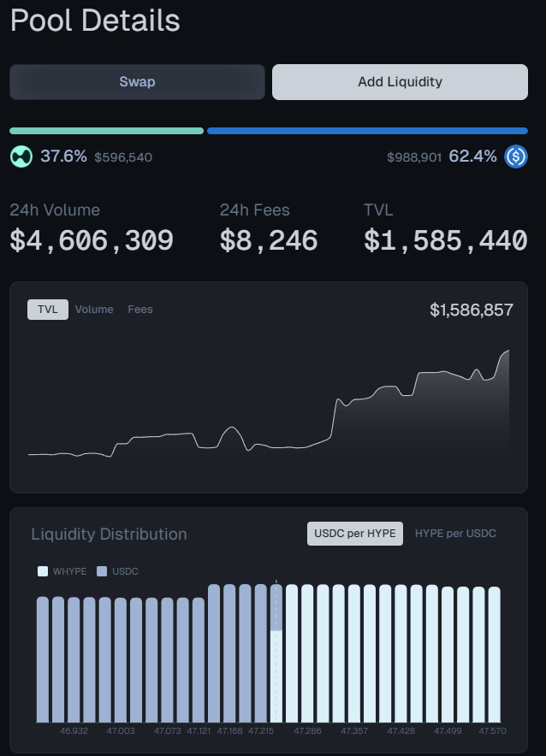
Task: Click the 46.932 axis label
Action: (74, 731)
